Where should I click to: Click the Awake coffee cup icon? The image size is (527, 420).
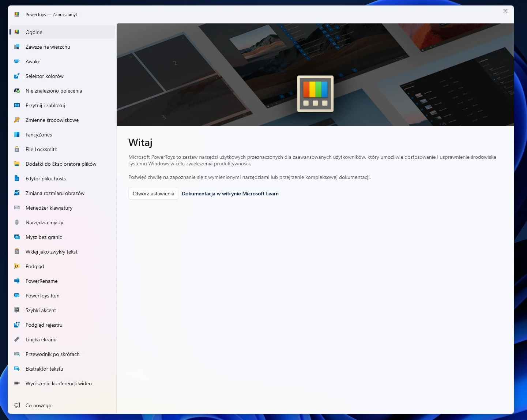[17, 61]
